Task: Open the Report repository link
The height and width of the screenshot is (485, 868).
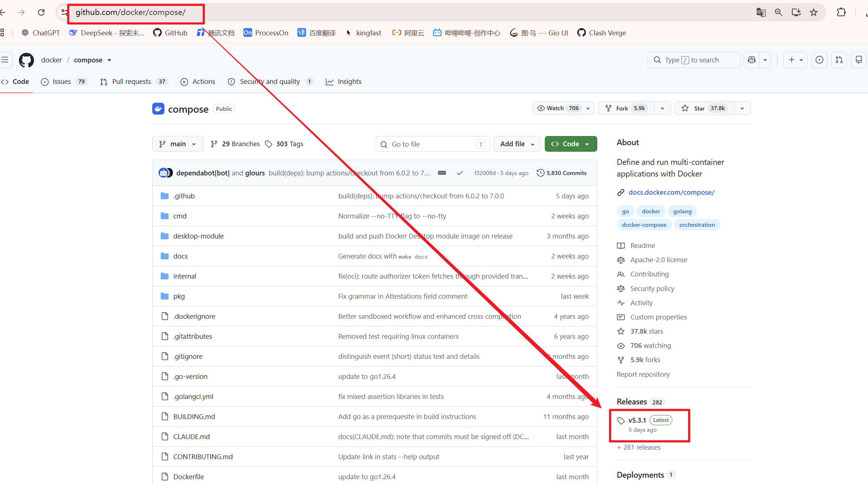Action: point(643,374)
